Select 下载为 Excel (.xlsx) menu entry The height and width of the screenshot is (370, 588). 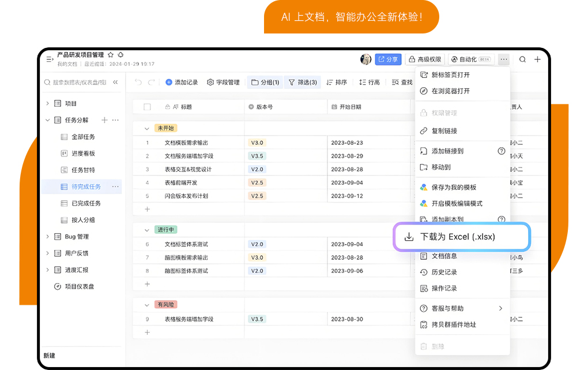click(x=461, y=237)
